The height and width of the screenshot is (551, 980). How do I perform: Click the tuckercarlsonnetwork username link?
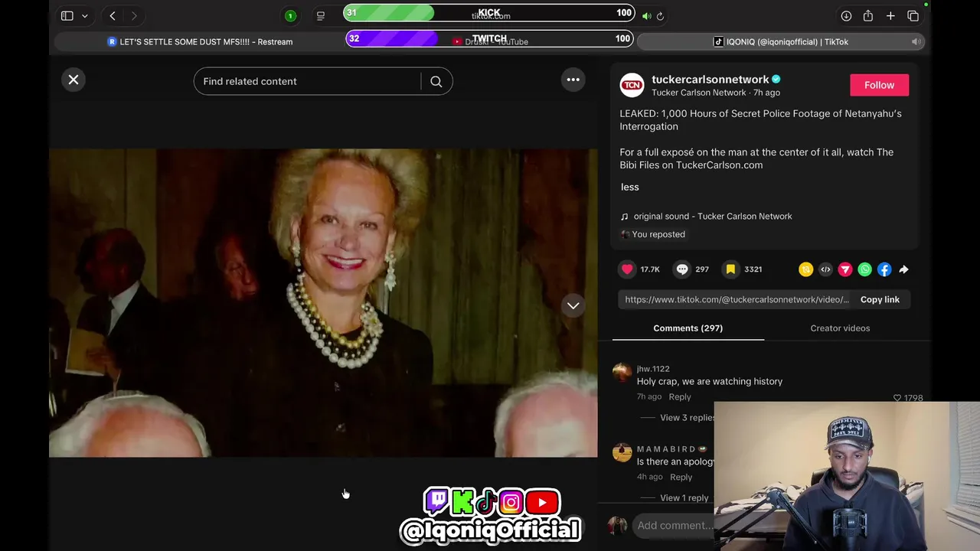(710, 80)
